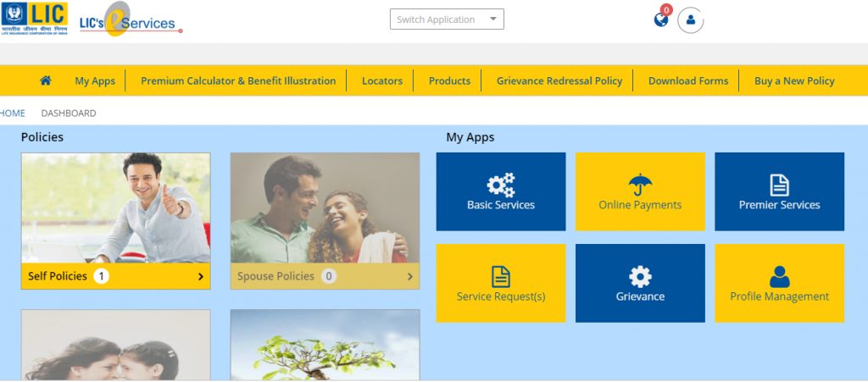Viewport: 868px width, 382px height.
Task: Click the gear icon on Grievance tile
Action: tap(640, 277)
